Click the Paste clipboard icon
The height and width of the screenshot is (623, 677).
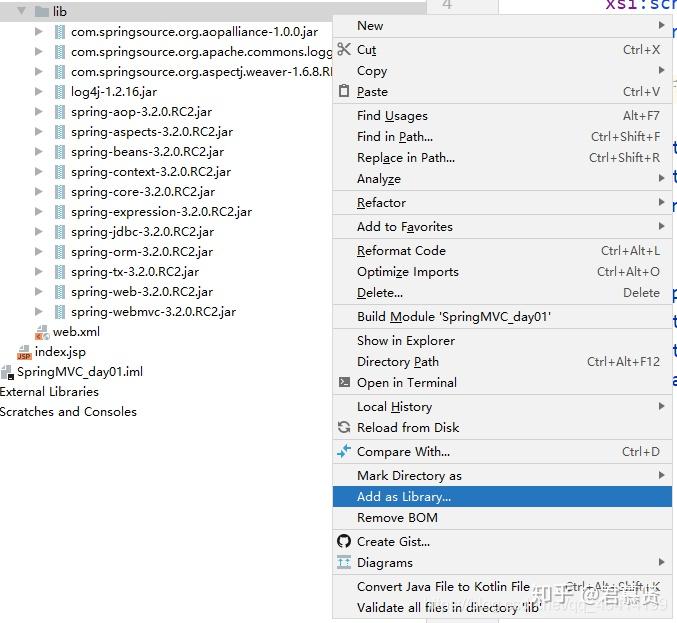click(x=344, y=91)
